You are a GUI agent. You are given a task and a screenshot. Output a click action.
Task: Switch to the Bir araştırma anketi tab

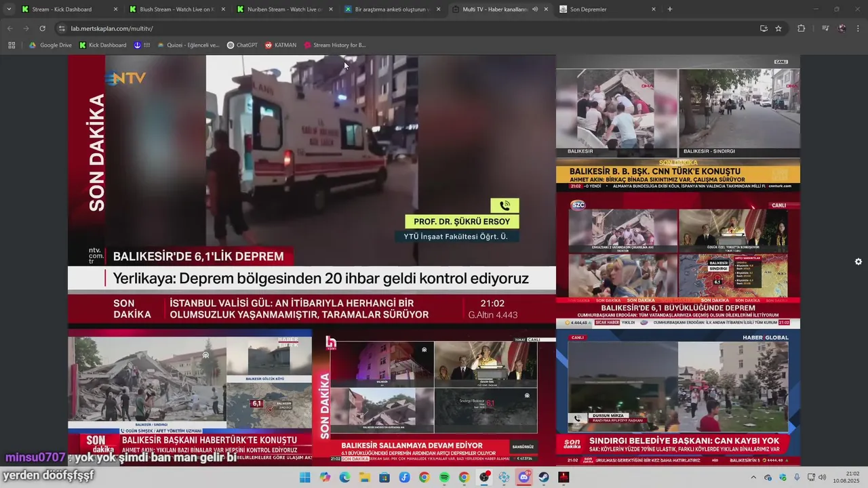click(393, 9)
